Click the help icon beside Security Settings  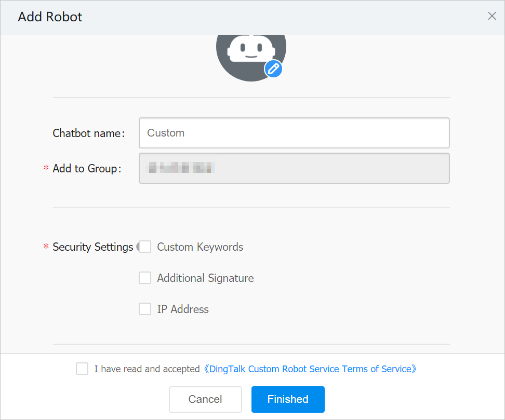click(137, 247)
